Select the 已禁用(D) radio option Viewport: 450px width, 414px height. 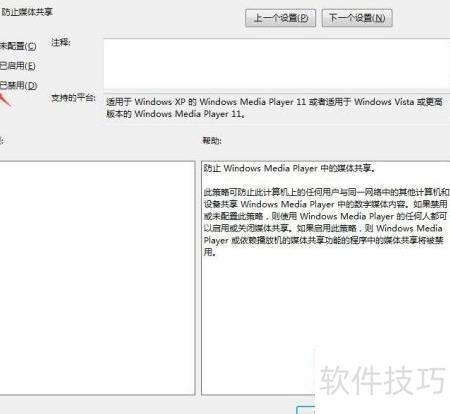[18, 86]
